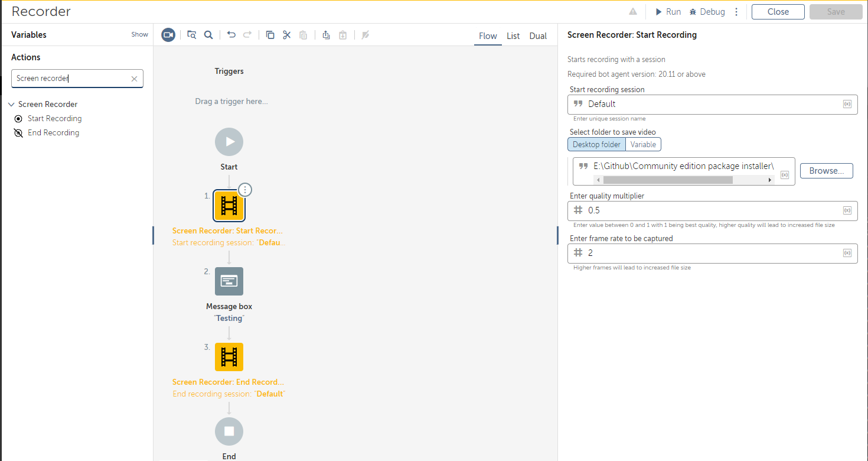Viewport: 868px width, 461px height.
Task: Collapse the Screen Recorder action group
Action: [12, 105]
